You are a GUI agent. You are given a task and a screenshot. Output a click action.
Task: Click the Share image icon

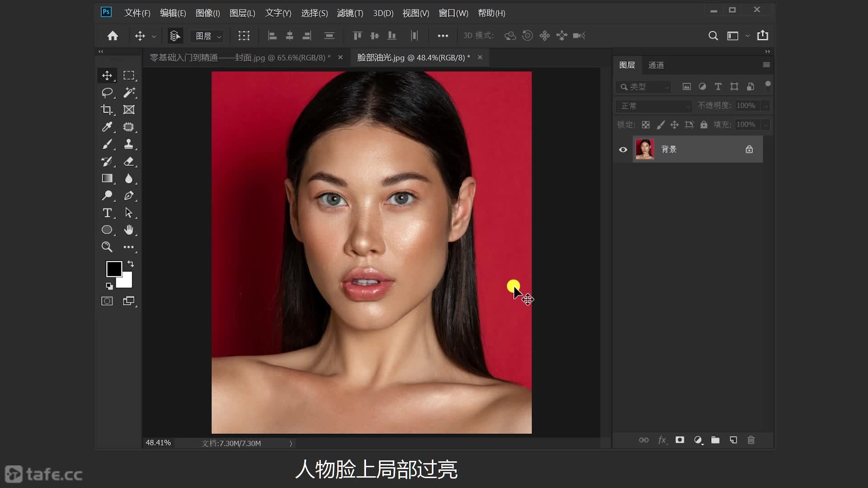click(x=763, y=35)
